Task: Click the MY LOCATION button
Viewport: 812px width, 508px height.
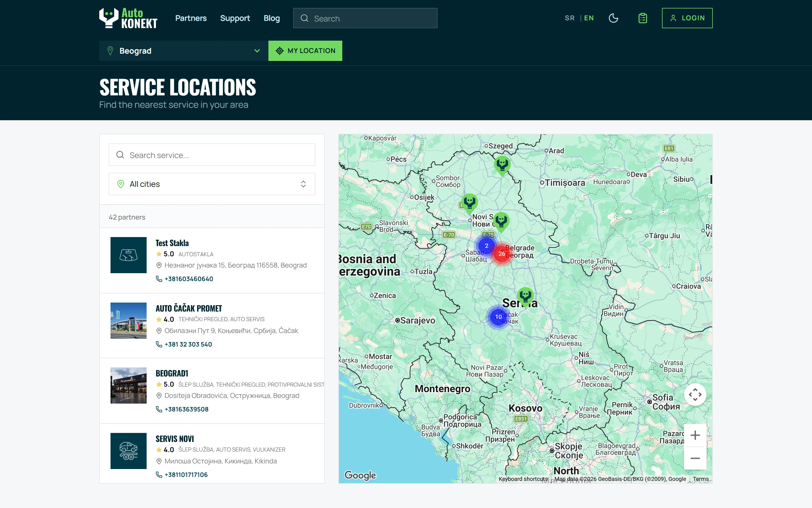Action: point(305,51)
